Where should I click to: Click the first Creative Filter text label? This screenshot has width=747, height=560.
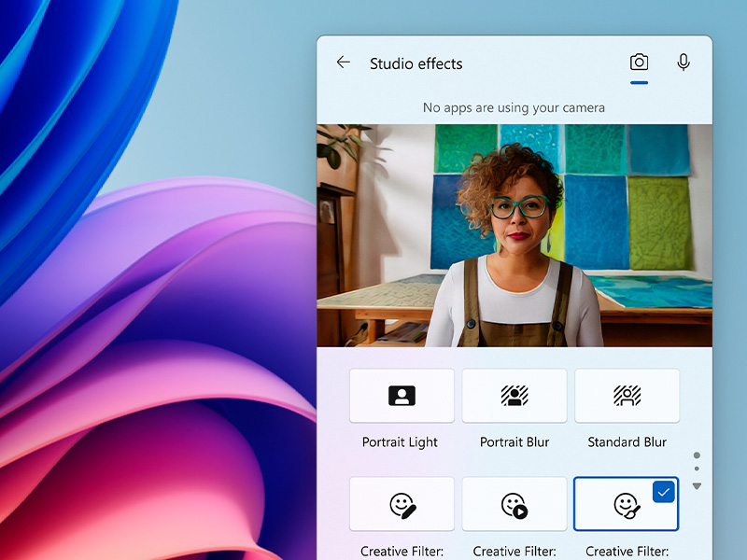402,552
